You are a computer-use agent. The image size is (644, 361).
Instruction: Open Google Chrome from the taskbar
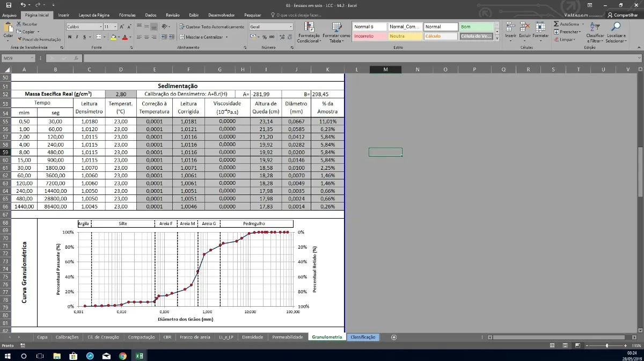(122, 356)
